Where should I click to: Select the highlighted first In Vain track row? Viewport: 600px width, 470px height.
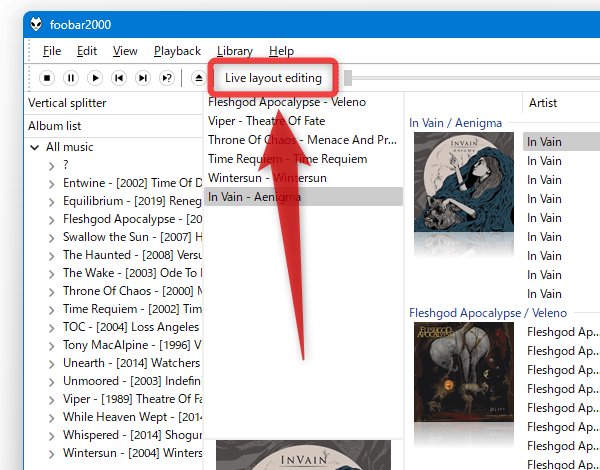tap(561, 142)
